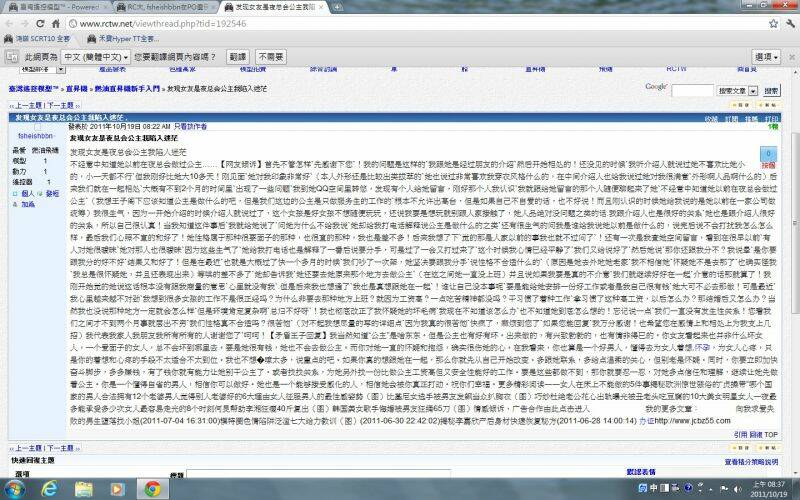
Task: Bookmark this page with the star icon
Action: 773,23
